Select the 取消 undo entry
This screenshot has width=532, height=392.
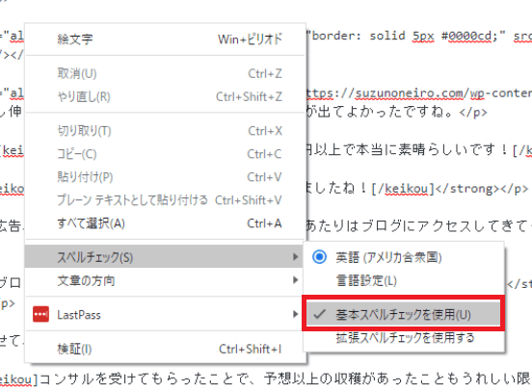165,73
